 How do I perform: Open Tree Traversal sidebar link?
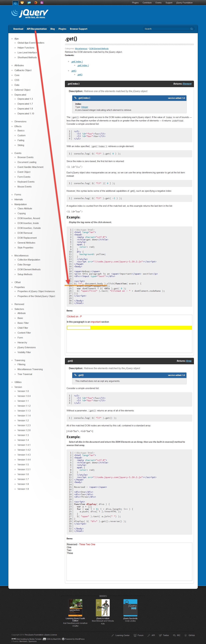pos(25,374)
